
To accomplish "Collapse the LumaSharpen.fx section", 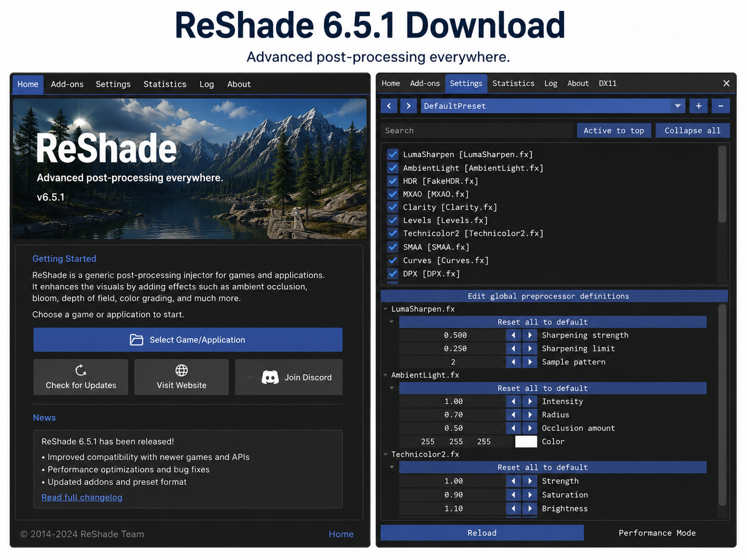I will pos(385,309).
